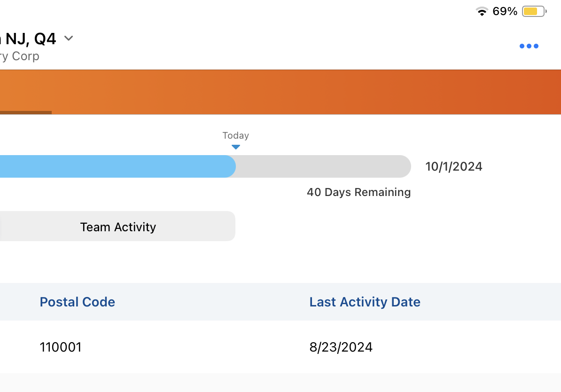Click the NJ, Q4 title text
561x392 pixels.
[x=31, y=39]
